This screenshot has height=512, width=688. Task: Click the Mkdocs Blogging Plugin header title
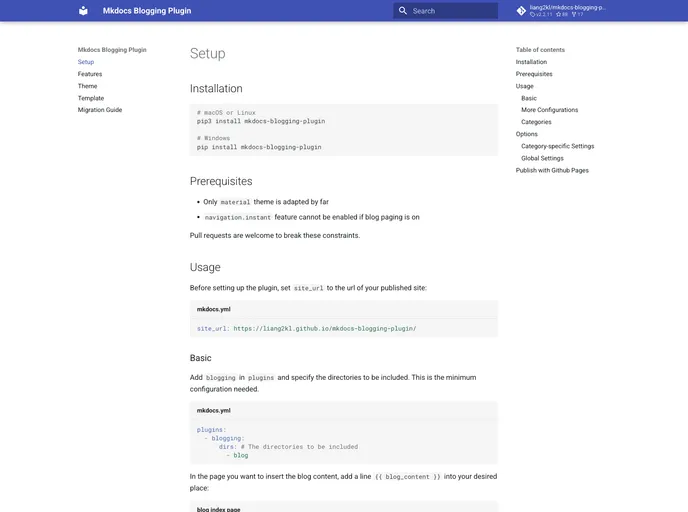[x=147, y=11]
